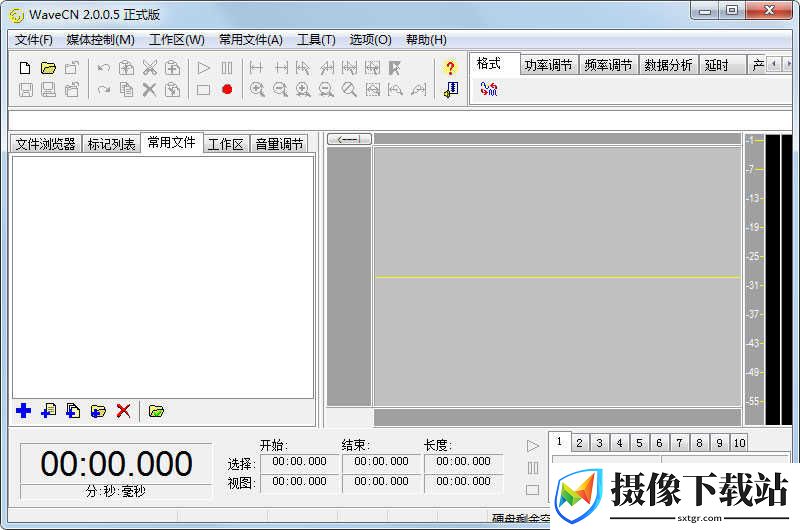Select numbered tab 2

coord(579,443)
